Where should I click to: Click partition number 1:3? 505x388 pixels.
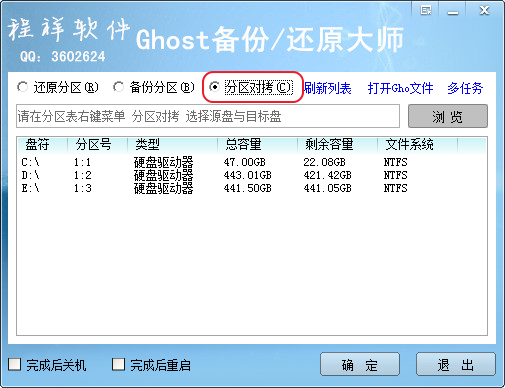click(82, 188)
